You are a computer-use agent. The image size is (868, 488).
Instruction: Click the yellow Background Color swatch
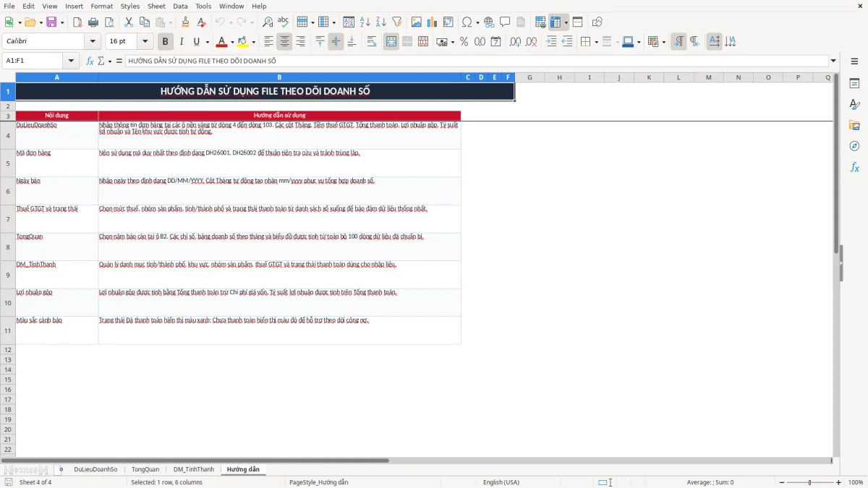click(x=243, y=42)
